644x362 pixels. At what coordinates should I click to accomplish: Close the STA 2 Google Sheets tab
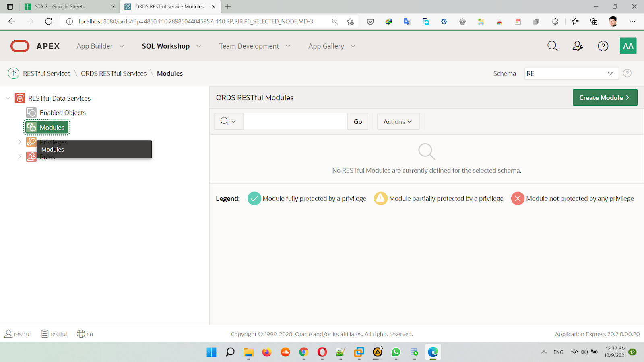[114, 7]
